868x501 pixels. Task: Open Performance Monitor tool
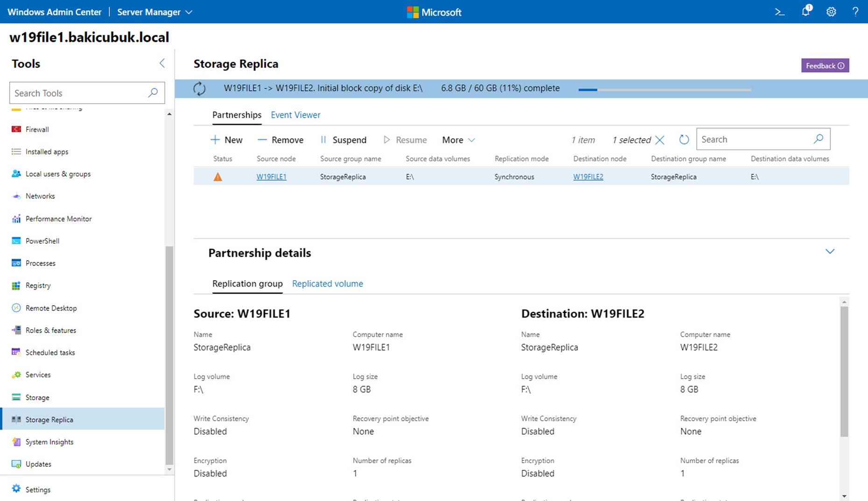[x=58, y=219]
